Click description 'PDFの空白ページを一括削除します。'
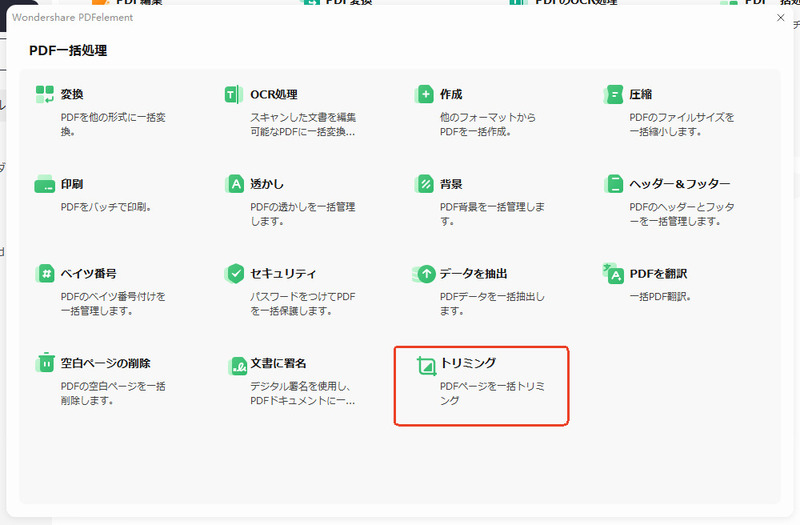Viewport: 800px width, 525px height. (x=113, y=393)
